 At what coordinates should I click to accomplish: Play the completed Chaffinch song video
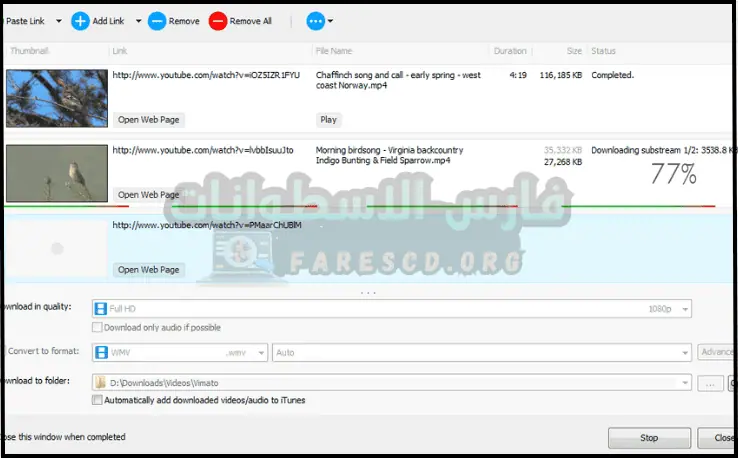tap(328, 120)
